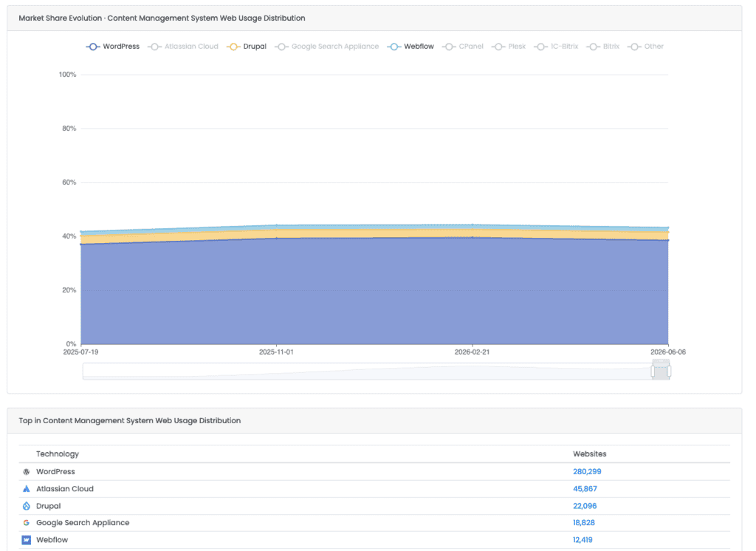Hide Webflow series in chart legend
This screenshot has height=551, width=756.
point(410,47)
